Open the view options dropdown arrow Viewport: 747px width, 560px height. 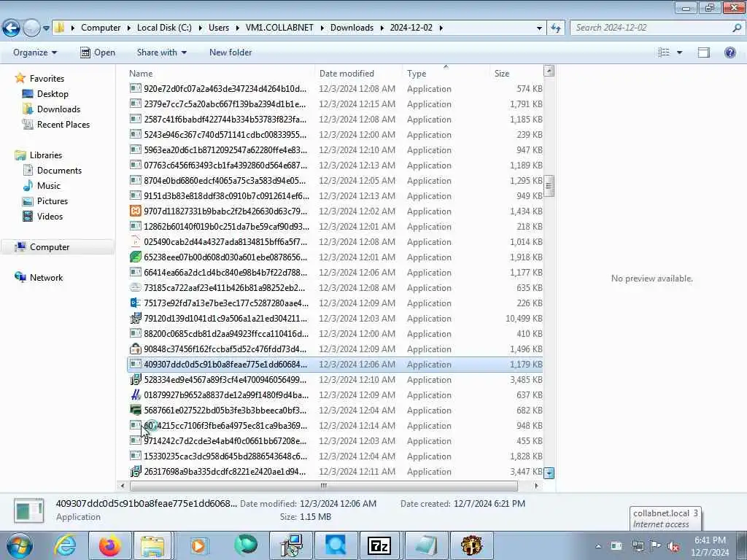pos(679,52)
